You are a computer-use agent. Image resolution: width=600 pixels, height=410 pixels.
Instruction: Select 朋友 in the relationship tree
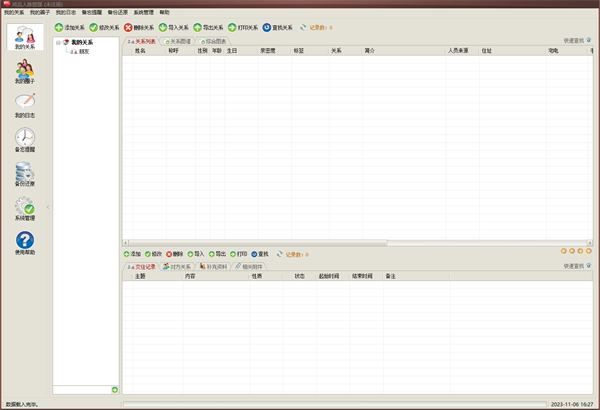[x=83, y=50]
